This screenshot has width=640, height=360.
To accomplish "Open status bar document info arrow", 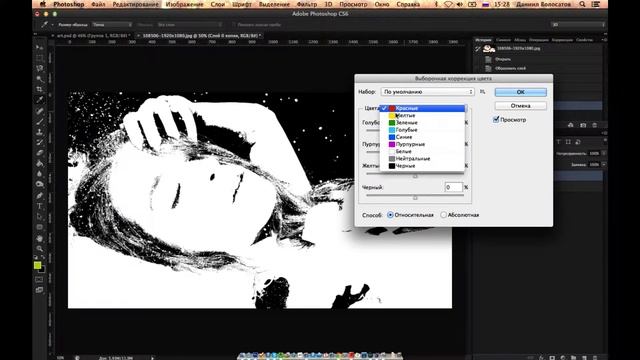I will [153, 358].
